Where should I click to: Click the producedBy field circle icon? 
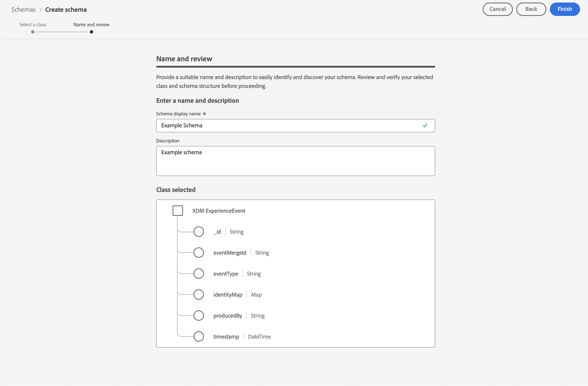[x=199, y=316]
